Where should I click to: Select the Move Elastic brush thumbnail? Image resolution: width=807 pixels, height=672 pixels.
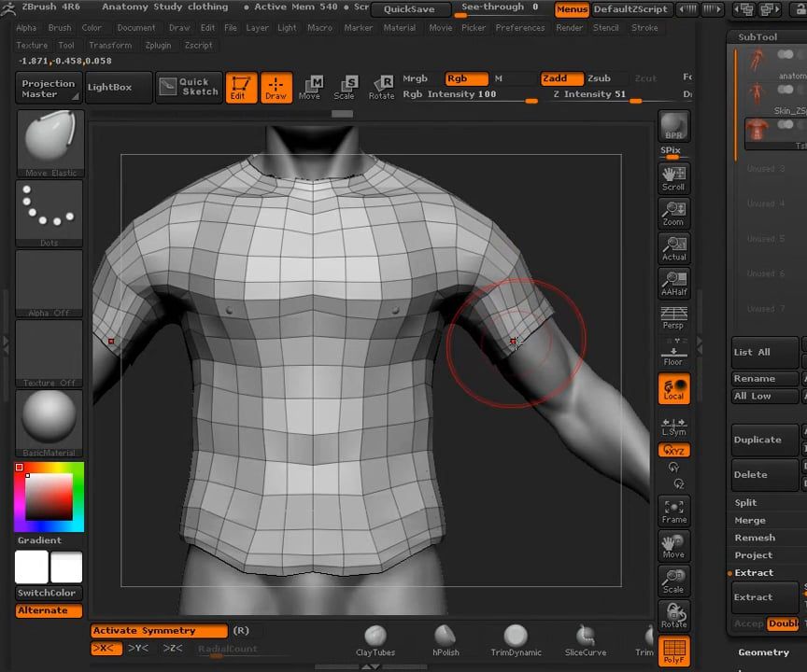point(49,135)
